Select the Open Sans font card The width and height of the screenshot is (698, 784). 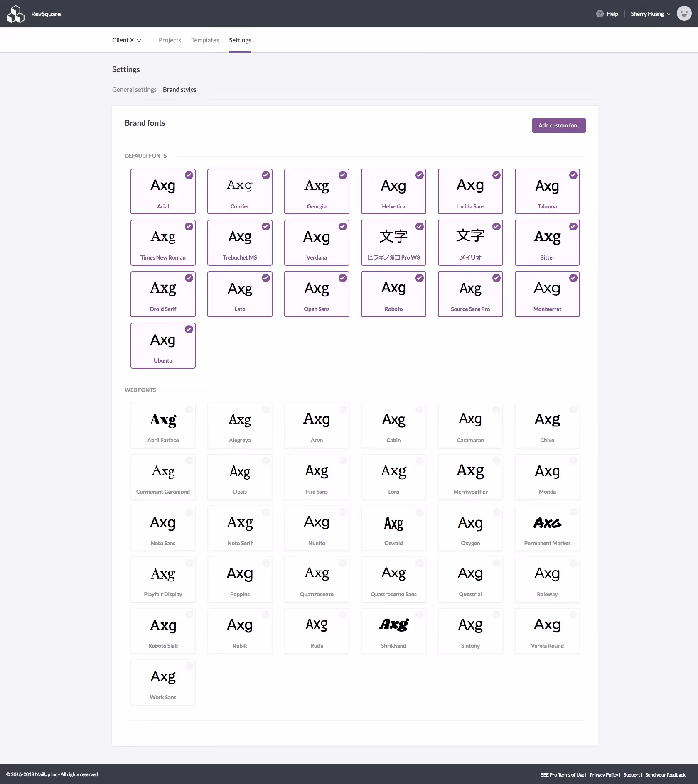tap(317, 294)
